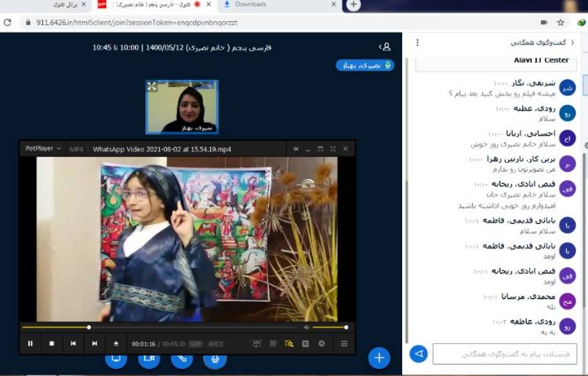Skip to the next track in PotPlayer
This screenshot has height=376, width=588.
coord(95,343)
